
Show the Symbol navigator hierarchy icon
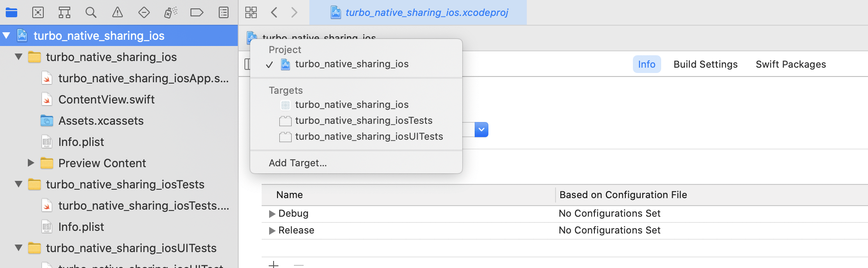pos(65,12)
